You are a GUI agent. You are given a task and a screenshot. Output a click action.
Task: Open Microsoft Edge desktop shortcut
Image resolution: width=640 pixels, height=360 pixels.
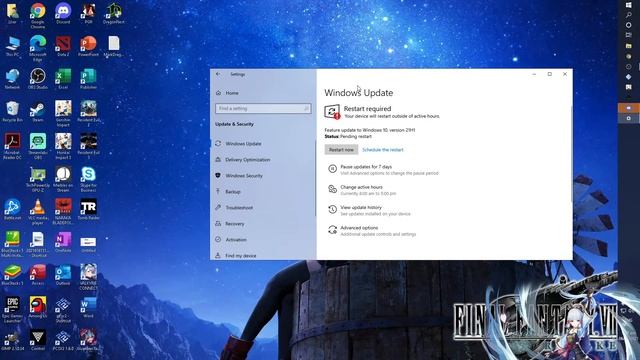[x=38, y=48]
